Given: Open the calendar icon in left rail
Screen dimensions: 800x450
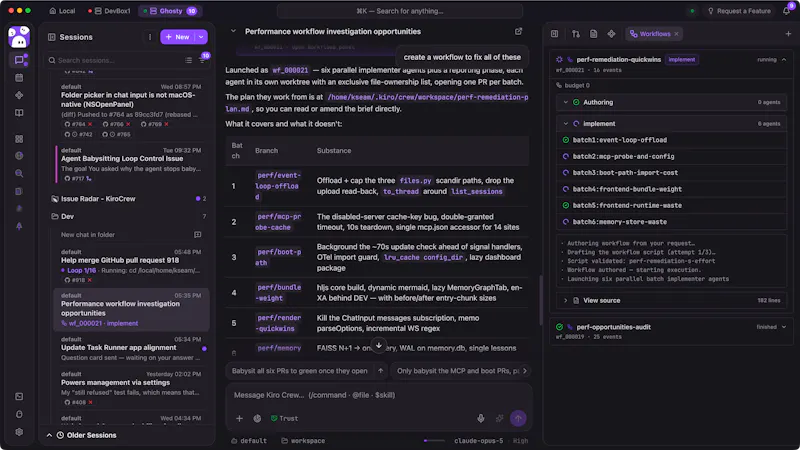Looking at the screenshot, I should 19,78.
